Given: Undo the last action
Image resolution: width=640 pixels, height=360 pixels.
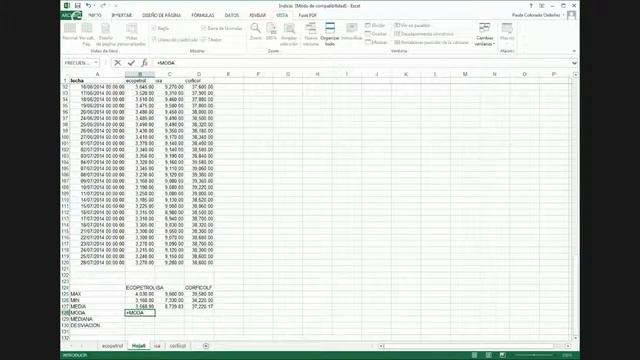Looking at the screenshot, I should pyautogui.click(x=88, y=6).
